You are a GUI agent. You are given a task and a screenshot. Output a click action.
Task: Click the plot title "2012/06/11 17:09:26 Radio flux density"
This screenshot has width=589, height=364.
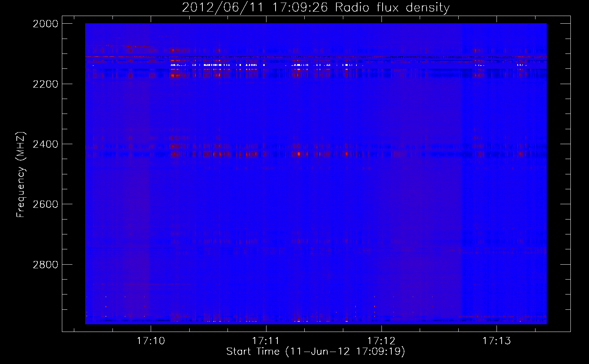coord(316,7)
